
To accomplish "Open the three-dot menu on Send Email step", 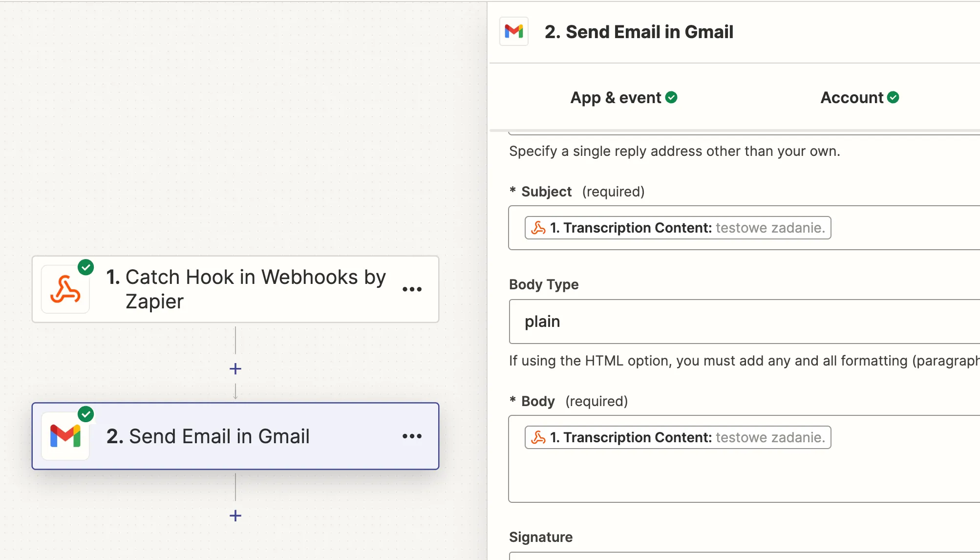I will tap(412, 436).
